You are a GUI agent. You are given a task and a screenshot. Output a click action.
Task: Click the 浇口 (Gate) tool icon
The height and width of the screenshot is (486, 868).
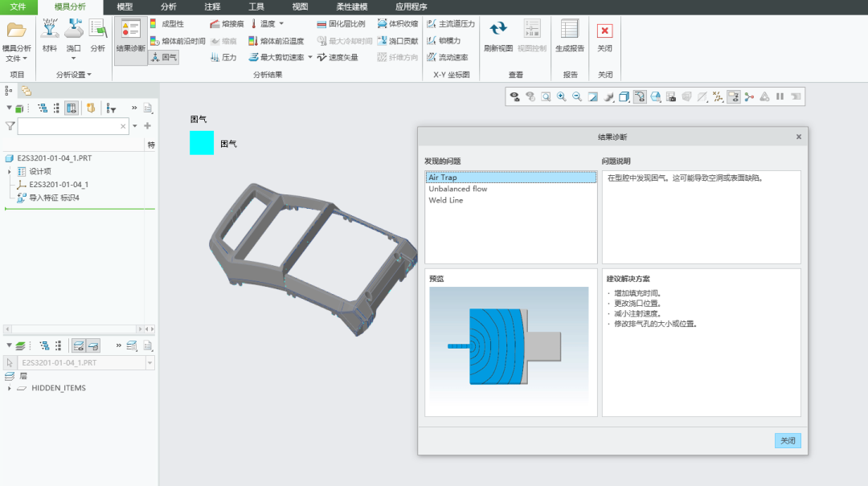[x=74, y=29]
